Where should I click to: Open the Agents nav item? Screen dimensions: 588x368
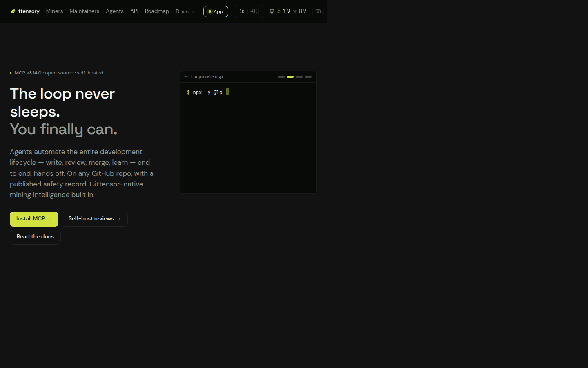point(115,11)
